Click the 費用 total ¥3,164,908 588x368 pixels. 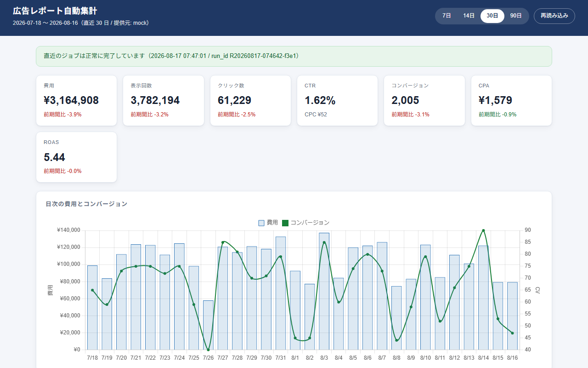click(71, 100)
